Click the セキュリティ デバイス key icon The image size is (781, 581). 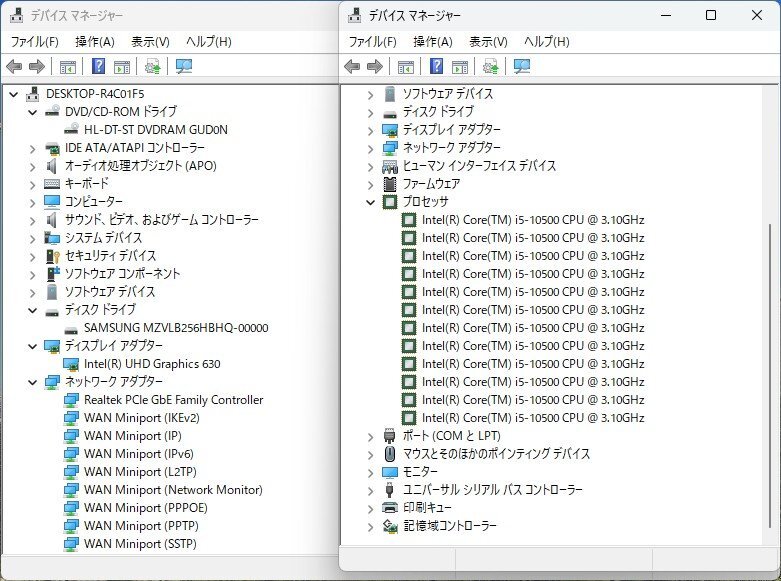point(52,256)
